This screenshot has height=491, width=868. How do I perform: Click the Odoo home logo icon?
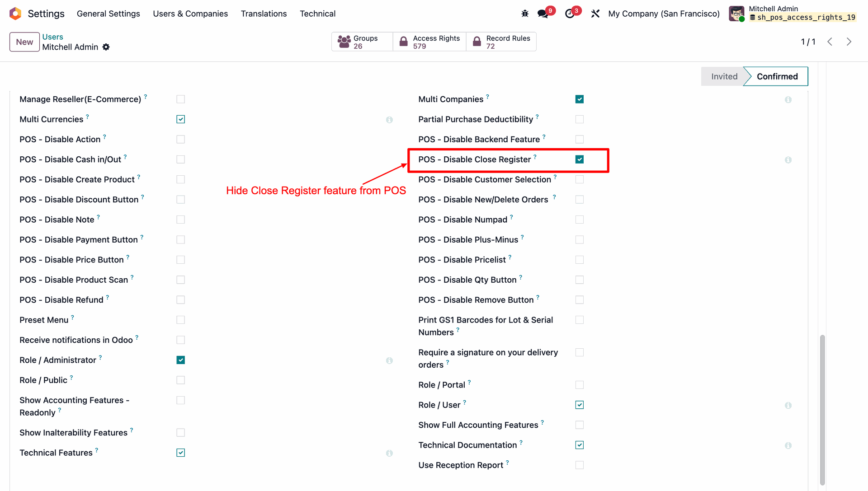[15, 14]
